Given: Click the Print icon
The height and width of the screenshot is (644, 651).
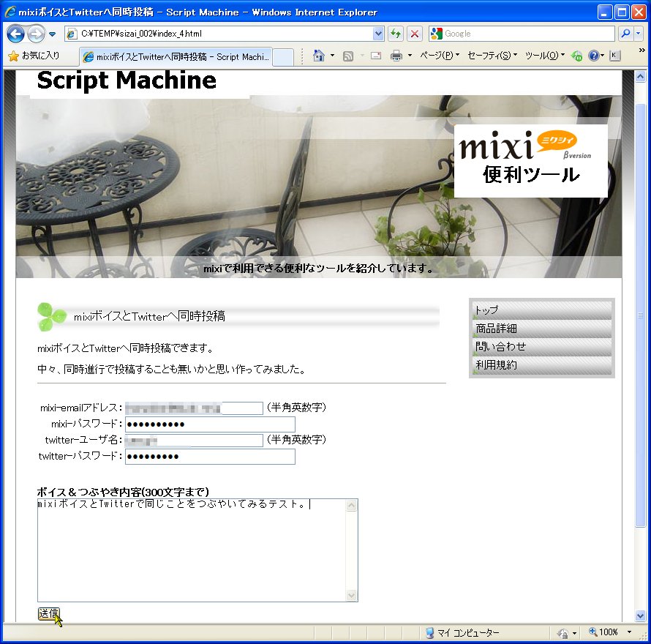Looking at the screenshot, I should point(396,56).
